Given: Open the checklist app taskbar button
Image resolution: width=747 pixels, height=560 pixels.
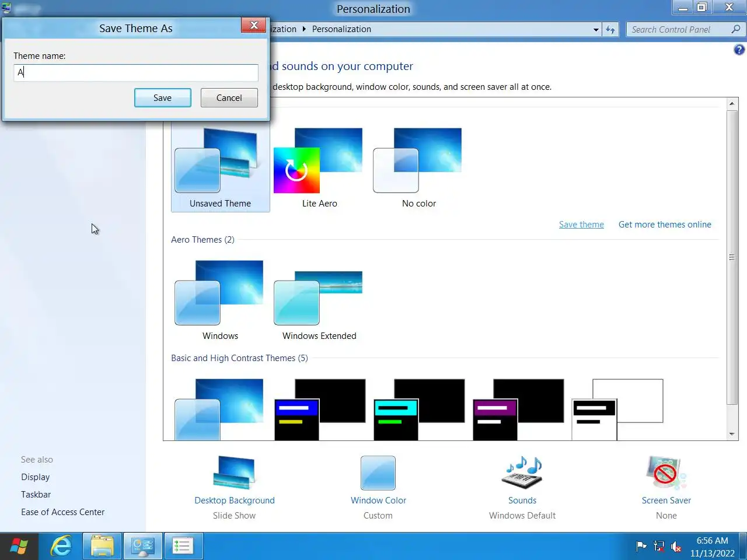Looking at the screenshot, I should 183,547.
